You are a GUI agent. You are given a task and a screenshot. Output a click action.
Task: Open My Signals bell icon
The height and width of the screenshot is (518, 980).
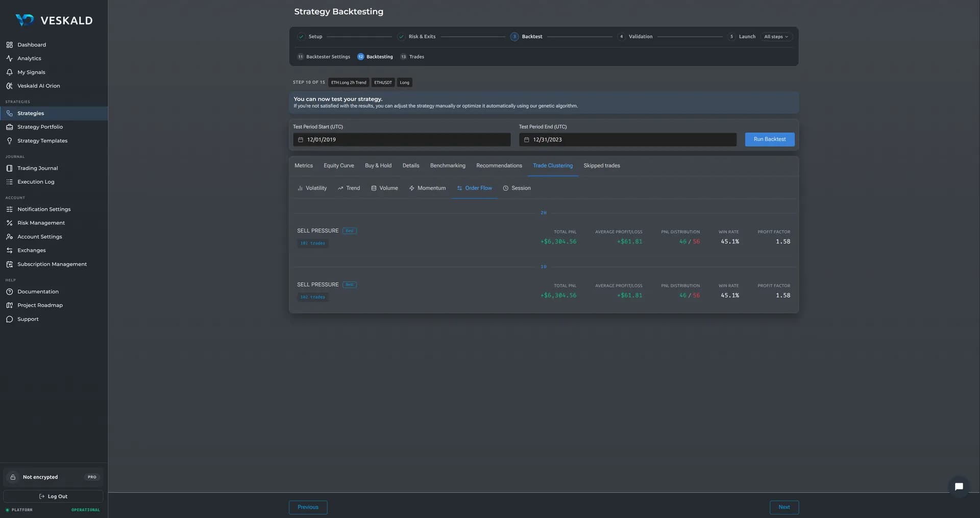point(9,72)
